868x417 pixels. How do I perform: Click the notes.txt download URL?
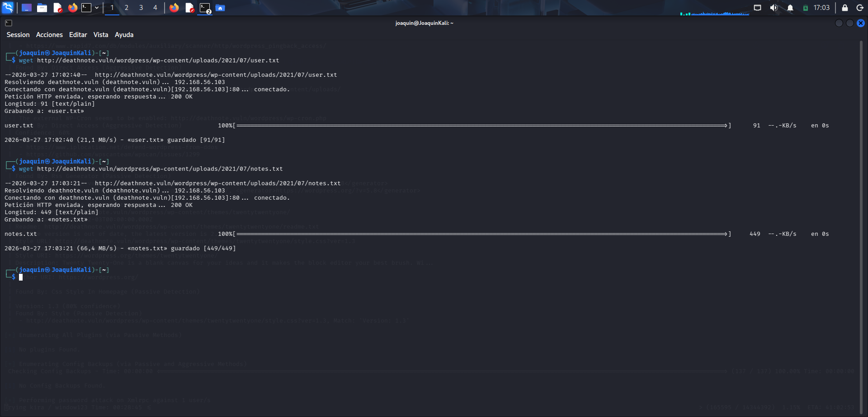pos(160,169)
